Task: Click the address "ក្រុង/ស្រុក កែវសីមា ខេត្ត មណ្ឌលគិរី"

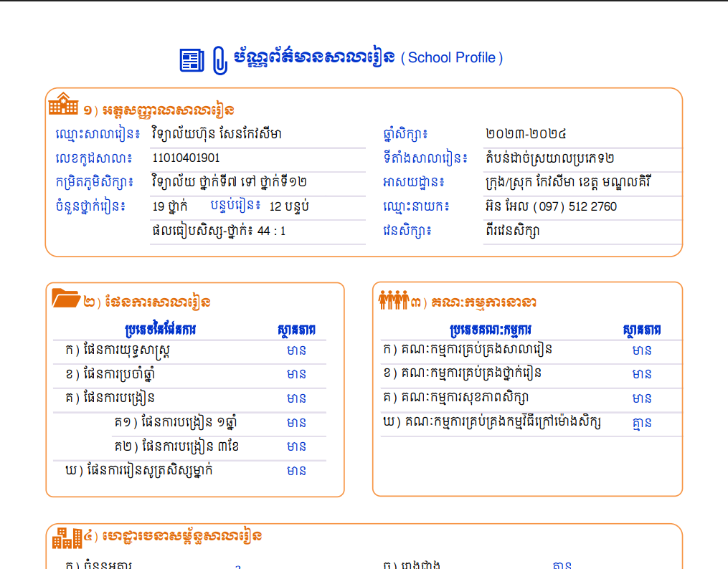Action: (568, 182)
